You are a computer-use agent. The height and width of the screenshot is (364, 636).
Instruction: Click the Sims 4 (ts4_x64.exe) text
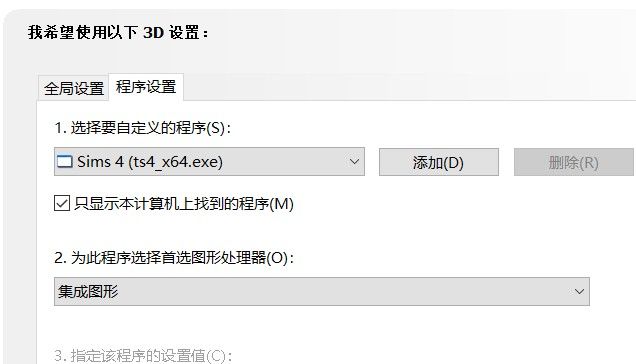[150, 162]
